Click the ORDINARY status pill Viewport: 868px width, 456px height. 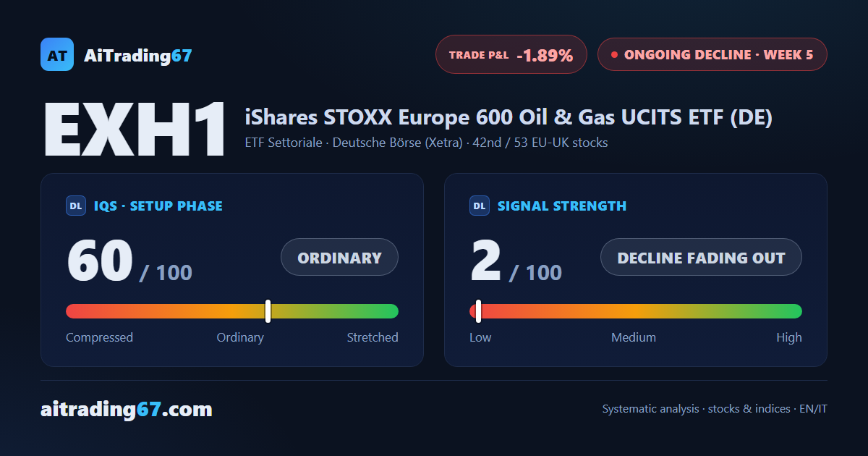click(x=339, y=258)
